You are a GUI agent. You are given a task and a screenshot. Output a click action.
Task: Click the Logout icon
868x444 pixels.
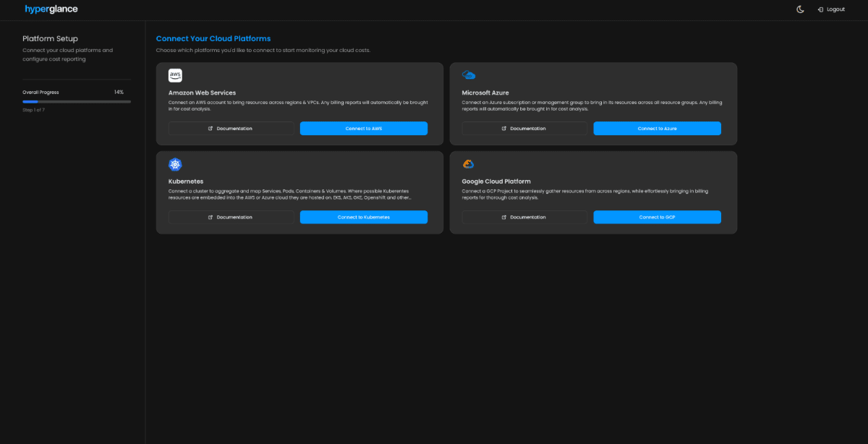[820, 9]
